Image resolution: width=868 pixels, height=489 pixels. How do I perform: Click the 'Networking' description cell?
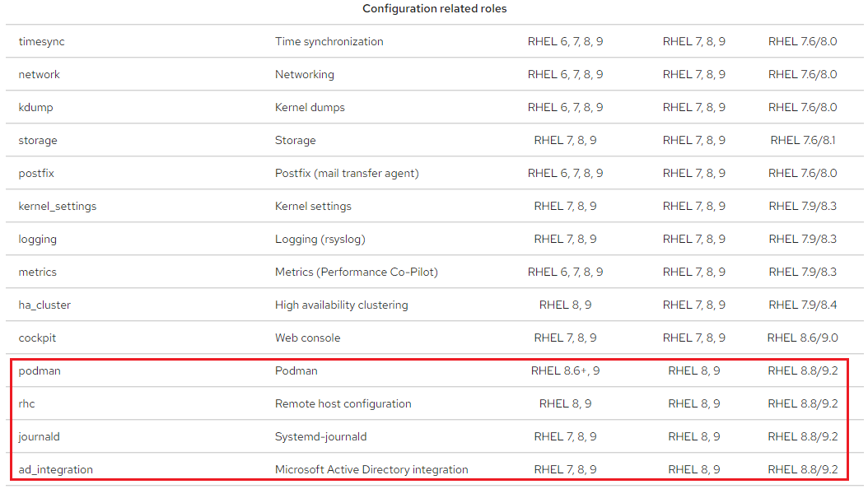[305, 74]
